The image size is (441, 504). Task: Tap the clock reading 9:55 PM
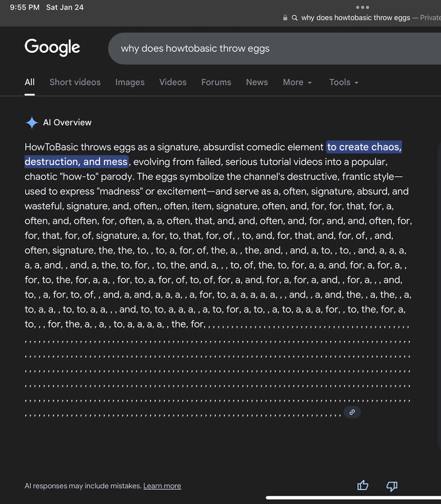(25, 7)
